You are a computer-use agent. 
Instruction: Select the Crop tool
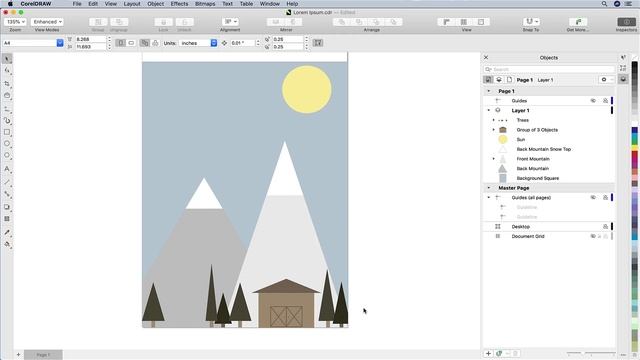(x=7, y=84)
